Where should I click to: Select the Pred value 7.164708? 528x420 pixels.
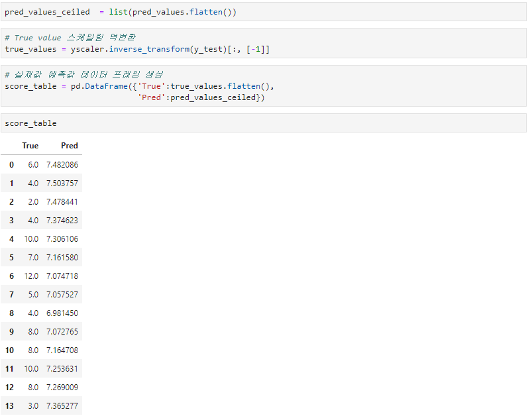point(62,350)
